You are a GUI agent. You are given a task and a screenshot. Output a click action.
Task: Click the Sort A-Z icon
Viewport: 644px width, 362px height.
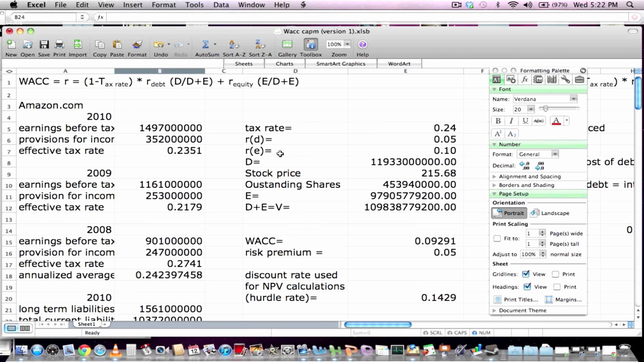coord(232,44)
